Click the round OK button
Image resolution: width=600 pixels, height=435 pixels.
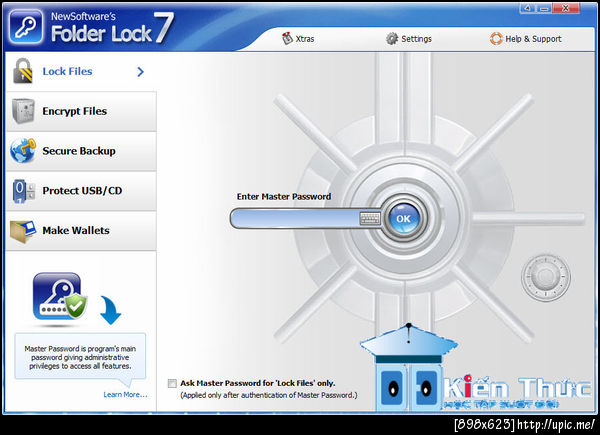point(403,218)
